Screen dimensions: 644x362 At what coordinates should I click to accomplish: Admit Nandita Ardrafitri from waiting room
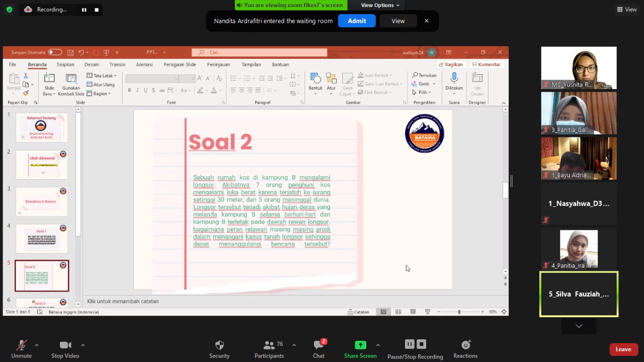coord(357,21)
